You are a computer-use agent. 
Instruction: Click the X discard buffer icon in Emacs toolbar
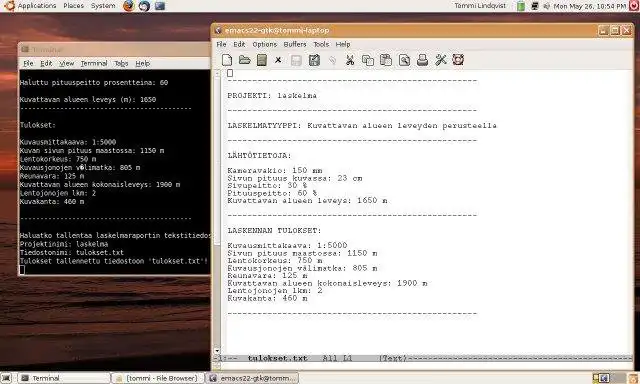click(x=278, y=60)
